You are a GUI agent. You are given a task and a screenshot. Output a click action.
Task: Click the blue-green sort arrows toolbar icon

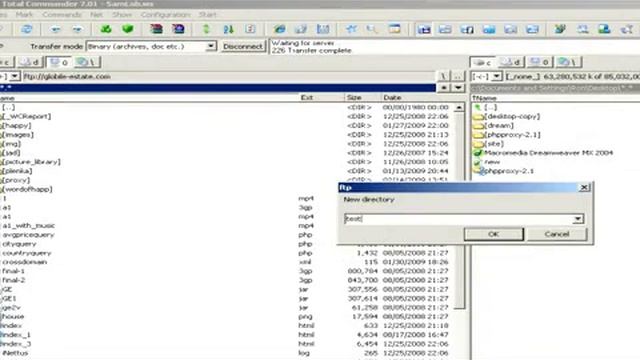(228, 29)
